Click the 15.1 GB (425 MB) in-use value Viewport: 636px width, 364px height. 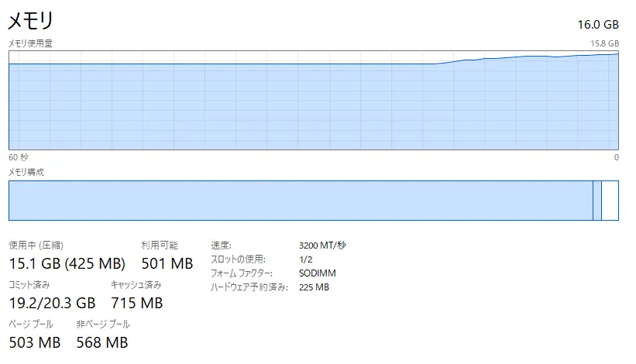(67, 264)
